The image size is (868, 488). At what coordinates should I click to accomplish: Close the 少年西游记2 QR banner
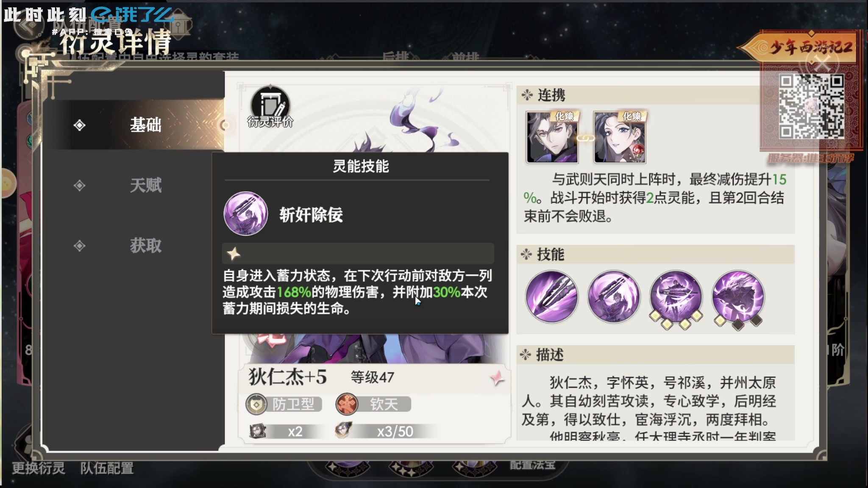822,64
